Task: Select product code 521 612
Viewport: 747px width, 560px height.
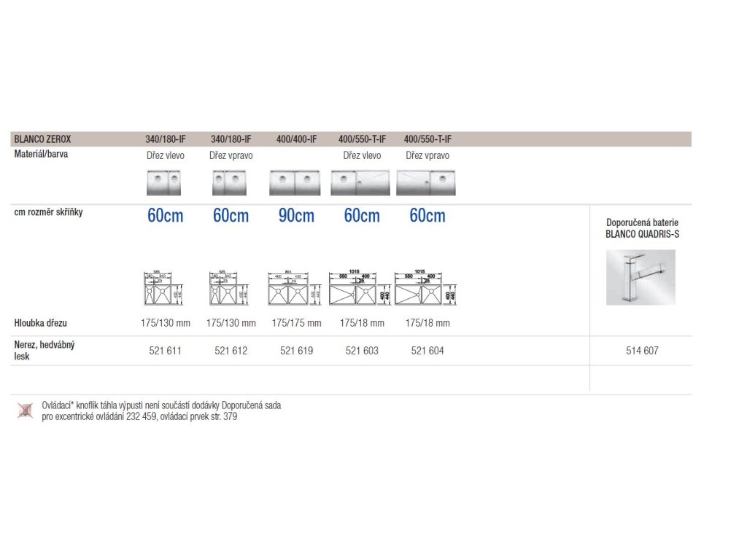Action: [231, 351]
